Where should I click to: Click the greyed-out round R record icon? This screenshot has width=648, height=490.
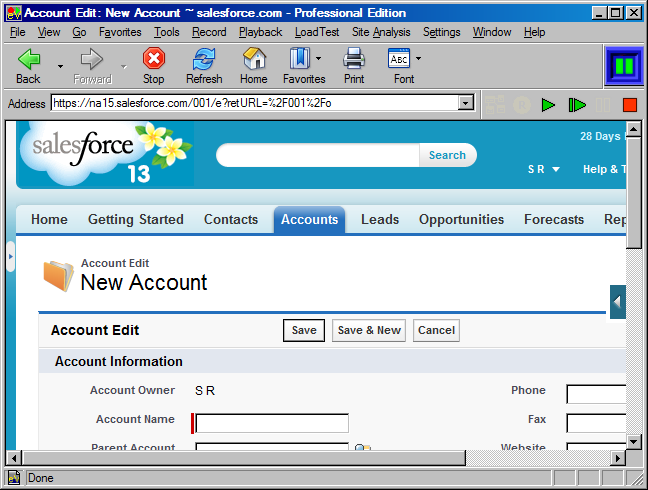coord(522,105)
